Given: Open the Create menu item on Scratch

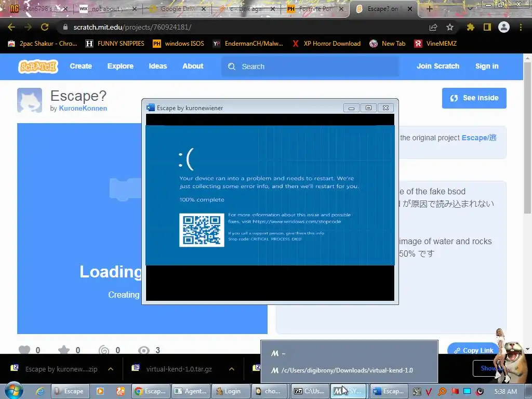Looking at the screenshot, I should tap(81, 66).
